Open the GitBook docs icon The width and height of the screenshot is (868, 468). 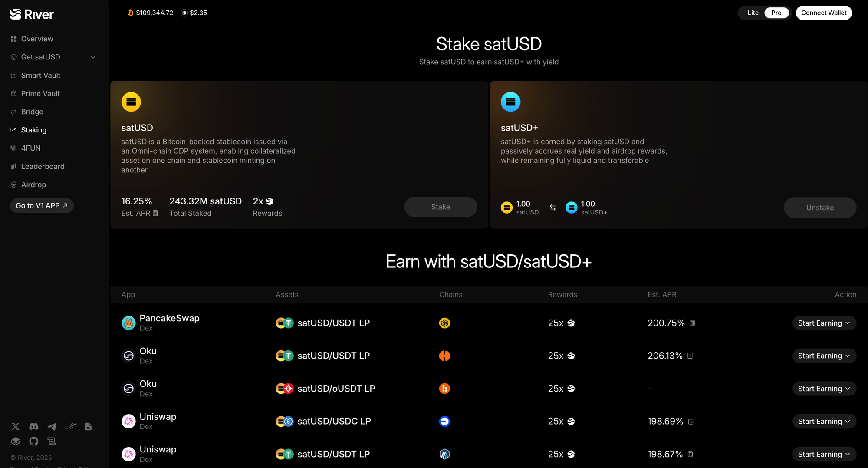click(16, 442)
